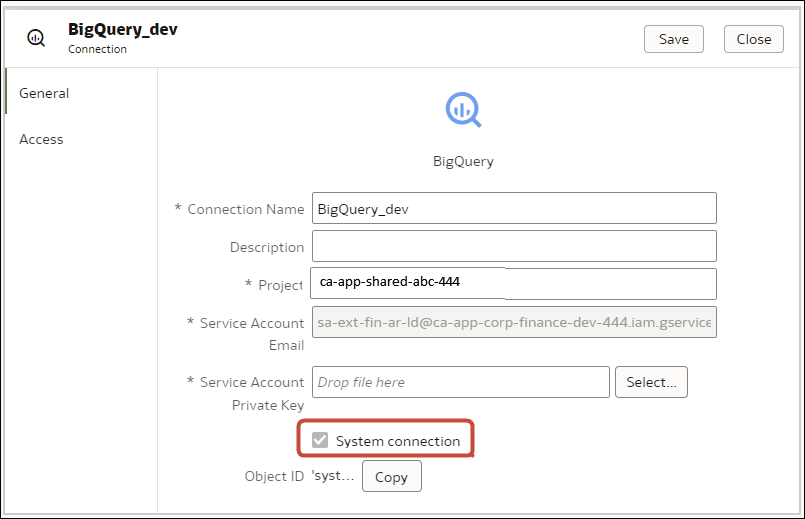Click the Connection subtitle under the title
This screenshot has height=519, width=805.
[97, 49]
